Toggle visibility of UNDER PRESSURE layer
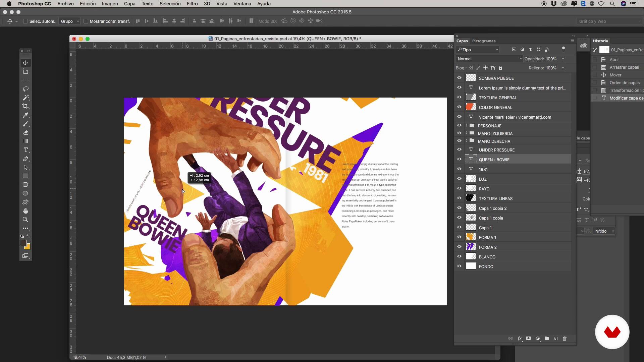 (459, 149)
